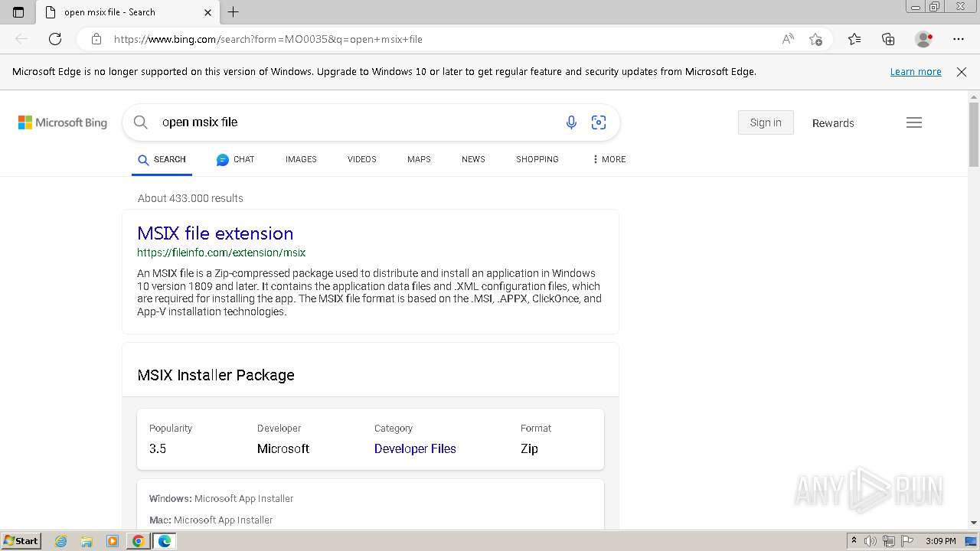Open the Collections icon
This screenshot has width=980, height=551.
point(888,39)
